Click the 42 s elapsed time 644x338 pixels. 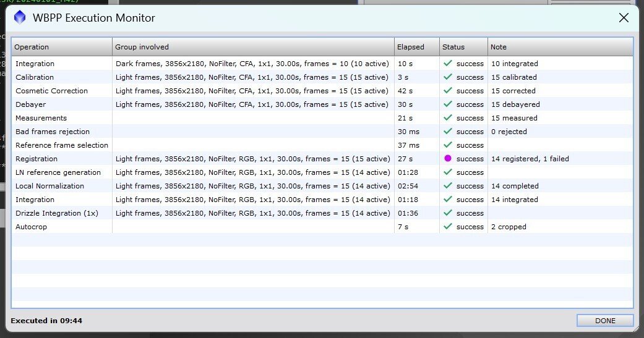pos(405,91)
